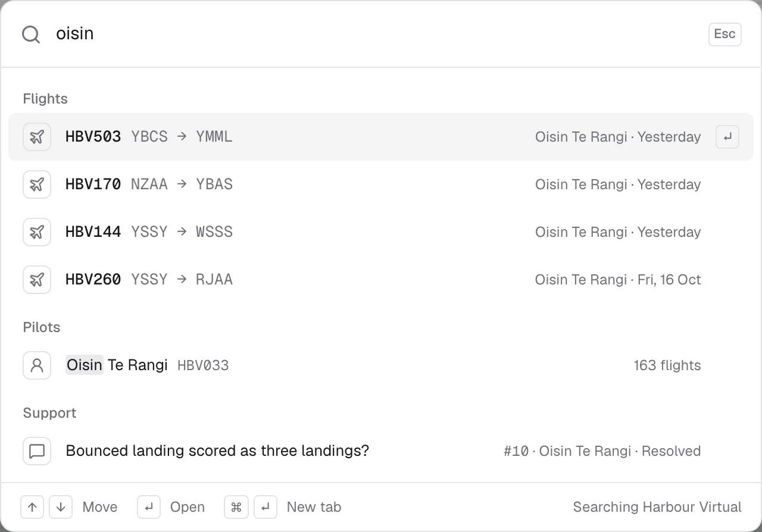Open flight HBV144 result
The height and width of the screenshot is (532, 762).
[x=381, y=232]
